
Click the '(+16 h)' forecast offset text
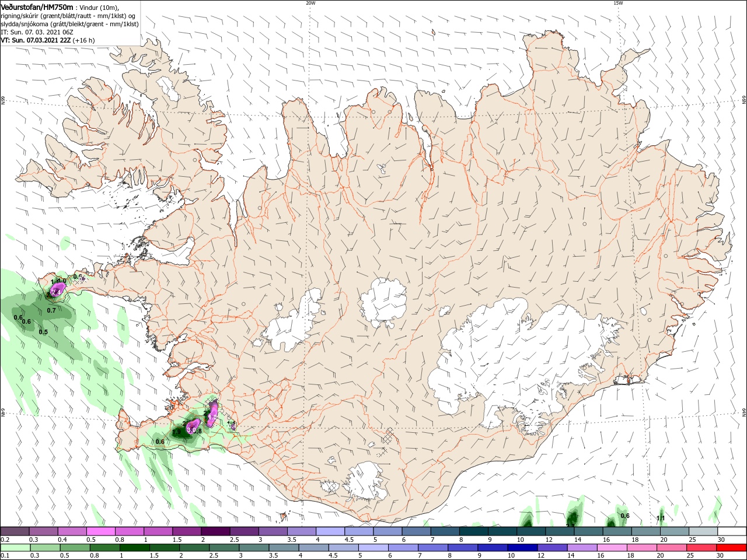click(x=84, y=41)
